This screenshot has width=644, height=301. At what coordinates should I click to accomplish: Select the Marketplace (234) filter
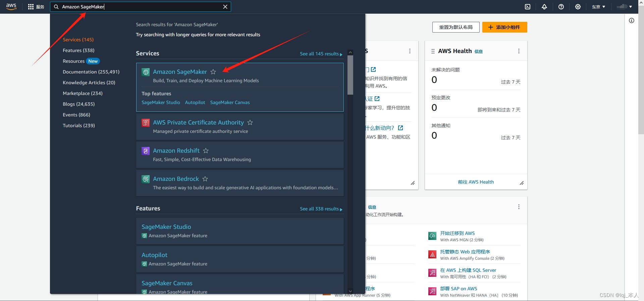click(x=83, y=93)
